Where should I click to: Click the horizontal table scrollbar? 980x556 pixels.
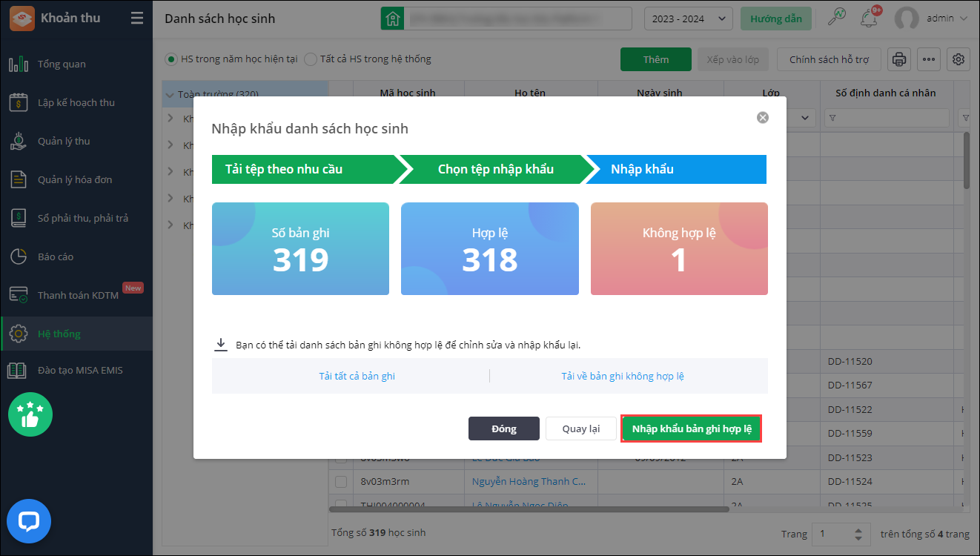click(x=529, y=509)
